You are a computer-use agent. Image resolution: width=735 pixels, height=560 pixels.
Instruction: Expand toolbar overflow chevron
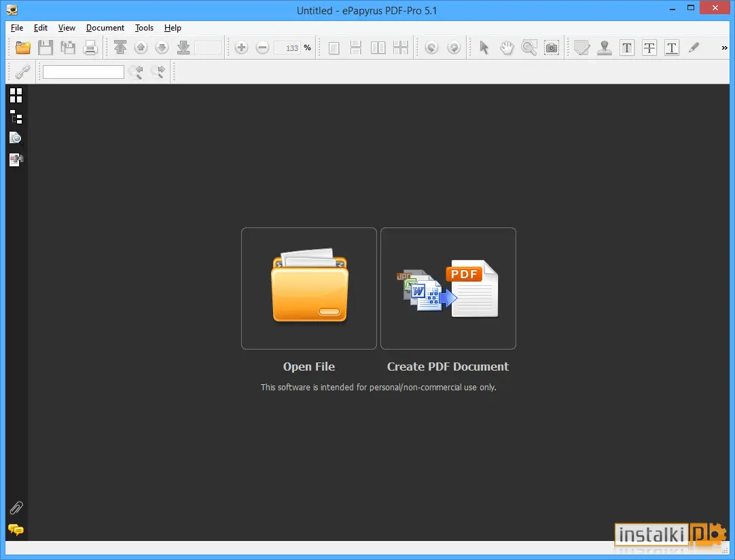click(x=724, y=48)
